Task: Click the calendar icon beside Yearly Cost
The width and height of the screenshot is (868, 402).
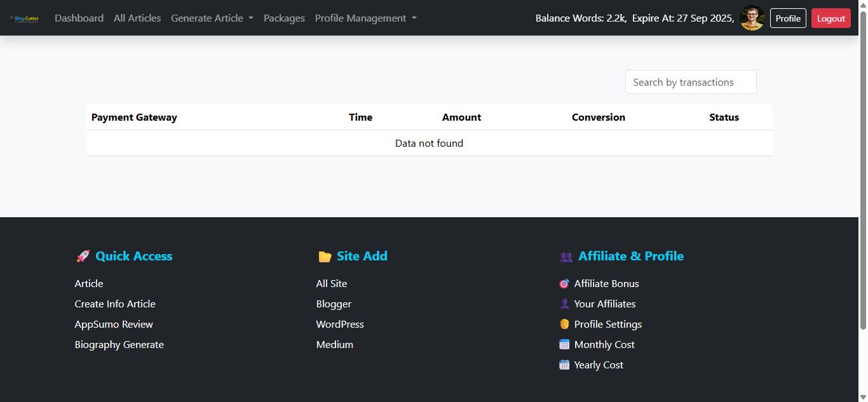Action: 564,365
